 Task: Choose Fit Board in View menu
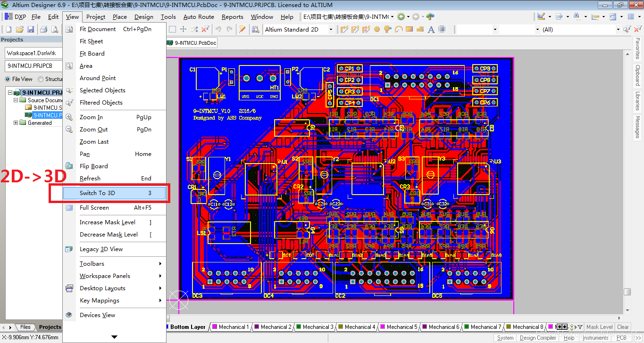(115, 54)
